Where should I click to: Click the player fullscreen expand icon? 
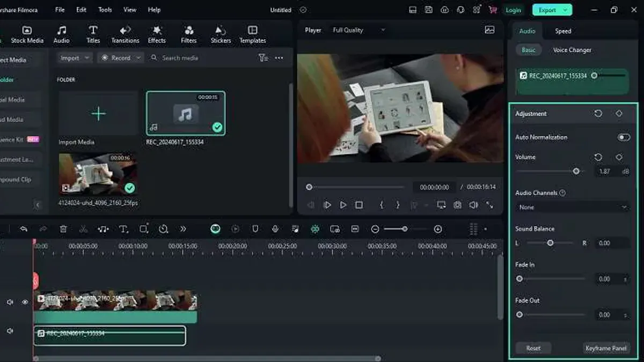pos(489,205)
